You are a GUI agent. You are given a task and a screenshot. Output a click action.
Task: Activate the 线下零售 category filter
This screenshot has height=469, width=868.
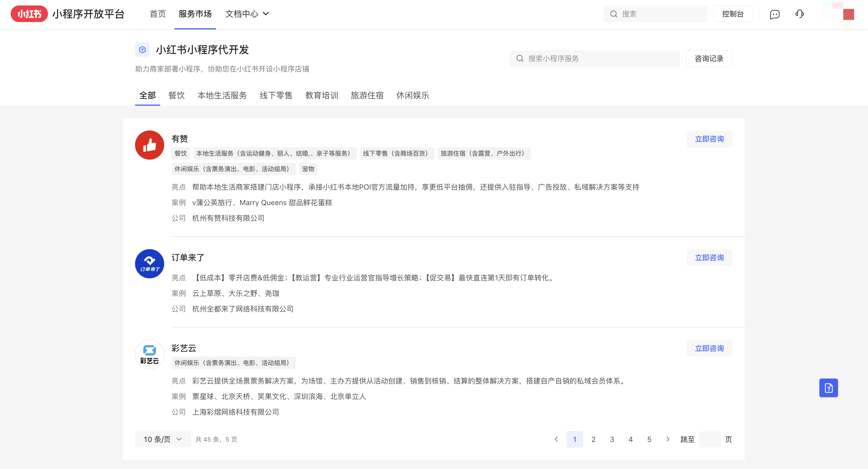coord(276,95)
